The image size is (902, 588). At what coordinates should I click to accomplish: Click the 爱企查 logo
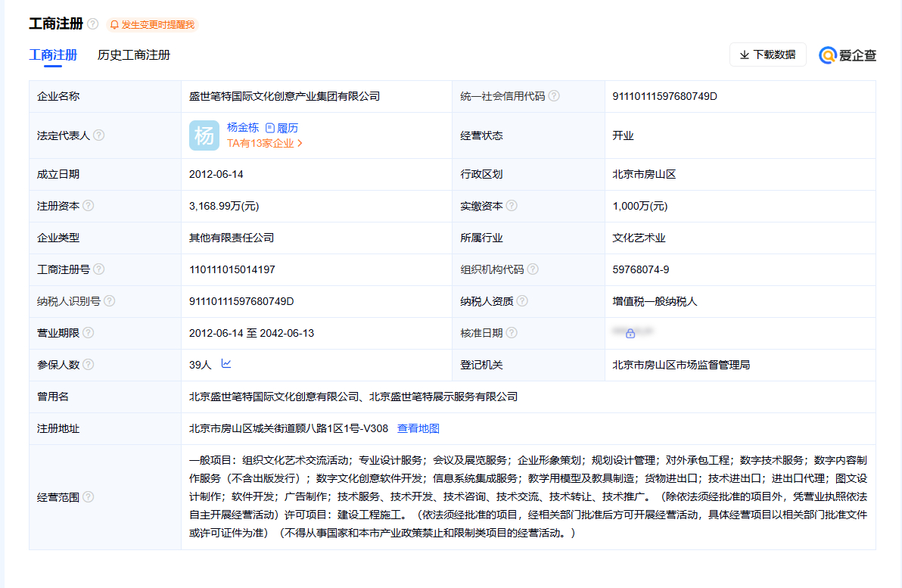click(x=848, y=55)
